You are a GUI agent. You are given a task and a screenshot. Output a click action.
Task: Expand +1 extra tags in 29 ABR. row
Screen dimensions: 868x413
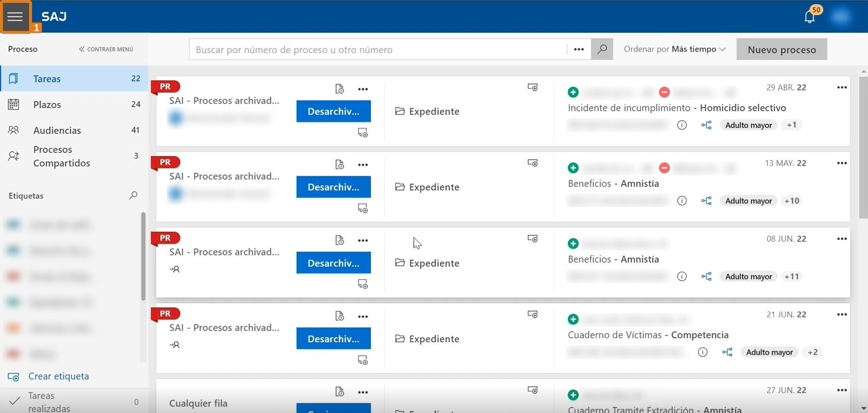(x=792, y=125)
